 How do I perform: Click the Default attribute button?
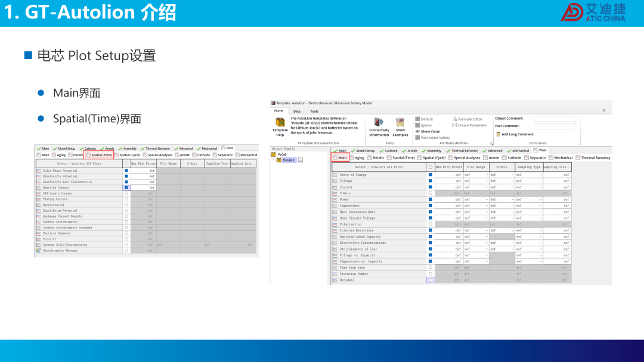pyautogui.click(x=425, y=119)
